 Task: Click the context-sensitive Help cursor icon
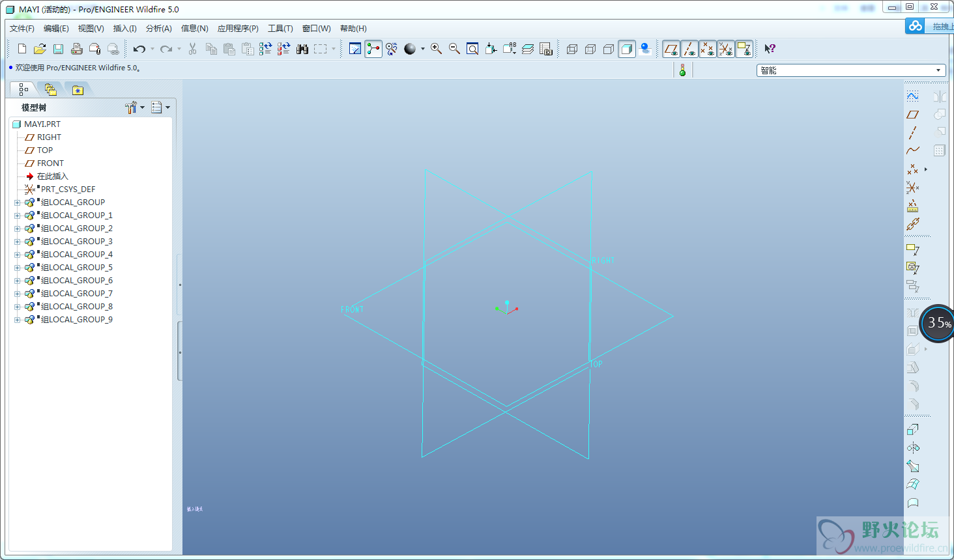coord(770,49)
